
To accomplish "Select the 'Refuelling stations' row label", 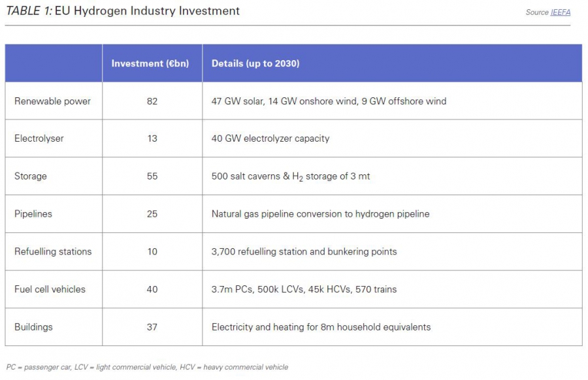I will [x=53, y=251].
